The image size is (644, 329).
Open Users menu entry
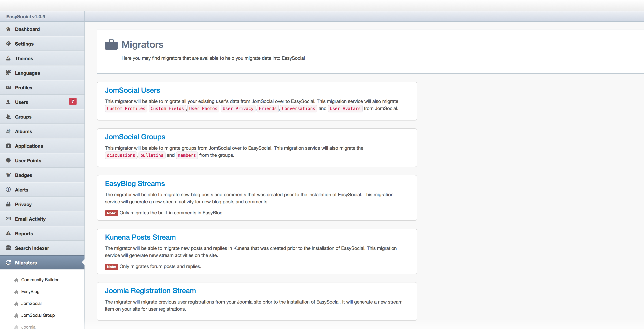(42, 102)
